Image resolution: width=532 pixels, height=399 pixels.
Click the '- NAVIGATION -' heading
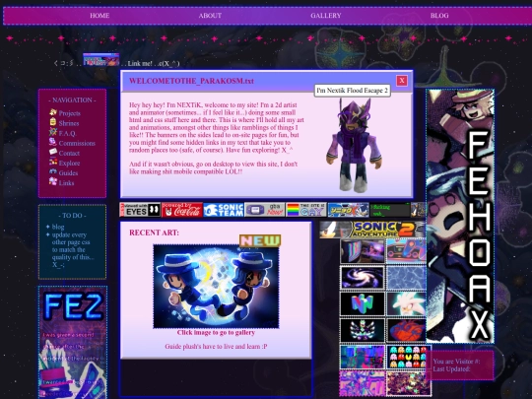point(72,100)
